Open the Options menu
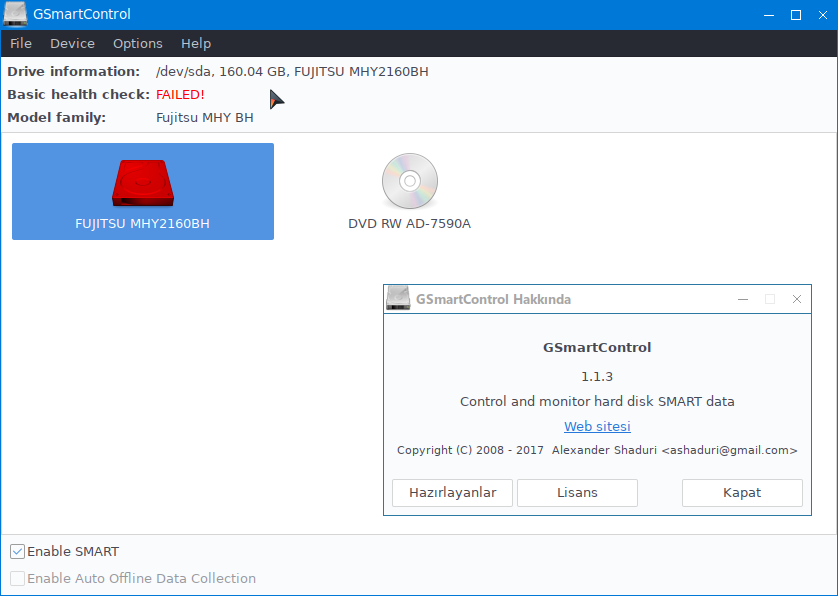Image resolution: width=838 pixels, height=596 pixels. tap(137, 43)
